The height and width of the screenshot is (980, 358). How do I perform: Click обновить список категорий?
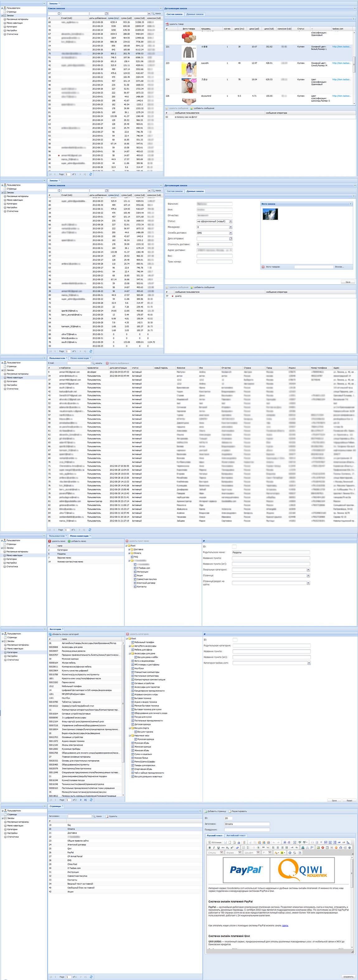(64, 634)
